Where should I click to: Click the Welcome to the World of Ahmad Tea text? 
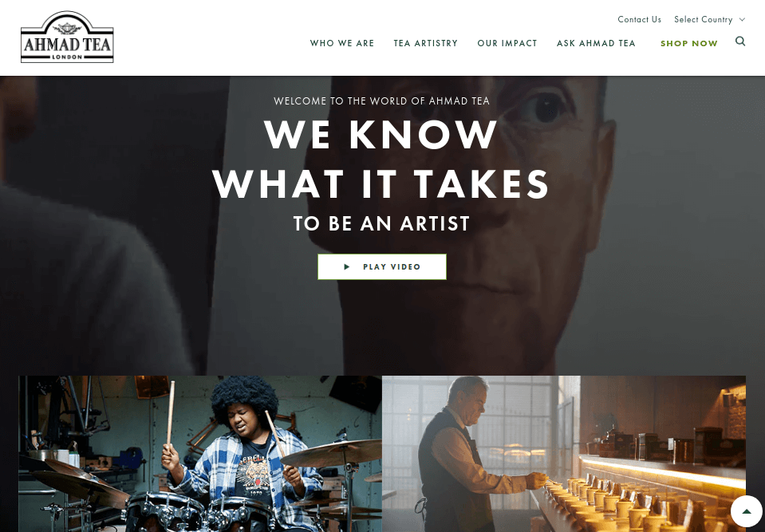click(381, 101)
